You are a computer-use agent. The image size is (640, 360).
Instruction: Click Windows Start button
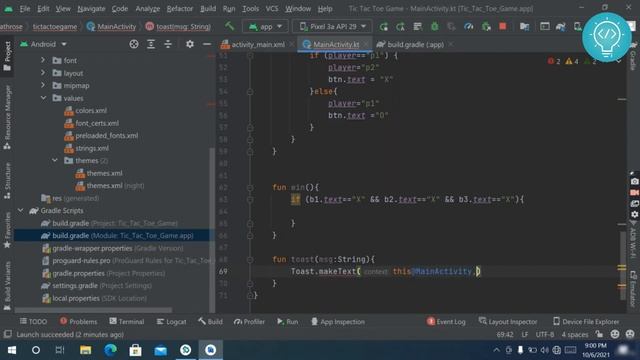tap(11, 350)
